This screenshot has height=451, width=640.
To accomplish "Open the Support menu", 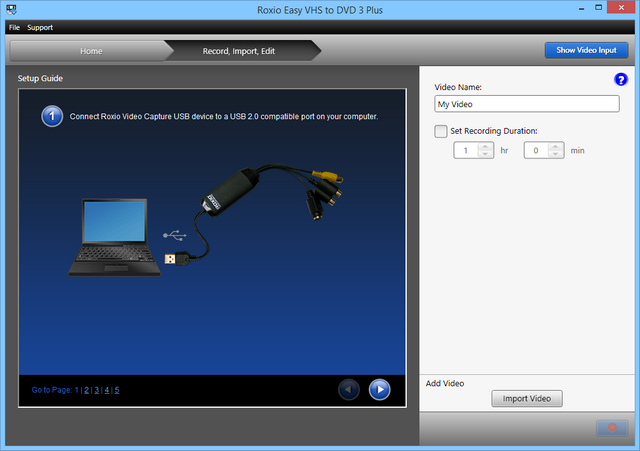I will [x=40, y=27].
